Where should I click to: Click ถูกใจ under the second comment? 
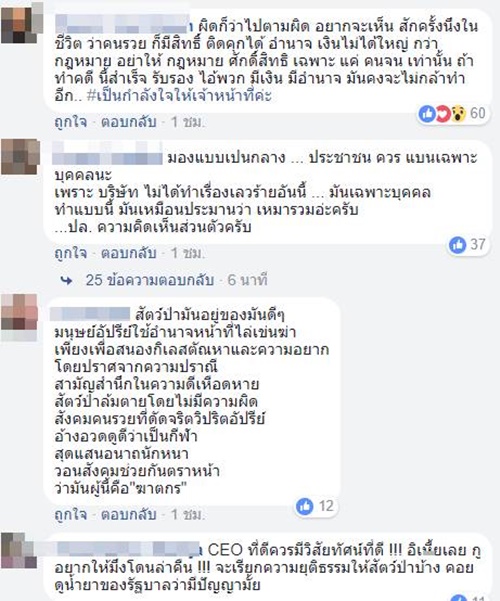pyautogui.click(x=71, y=253)
